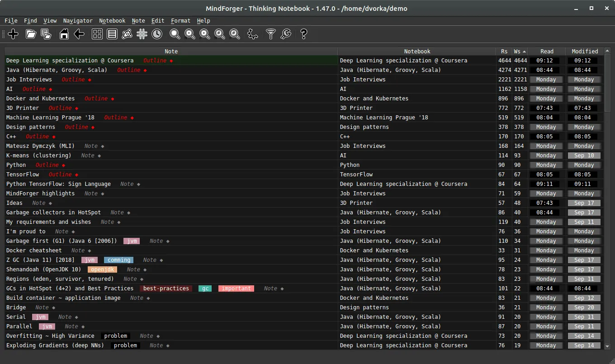Show the knowledge graph navigator icon

pos(127,34)
